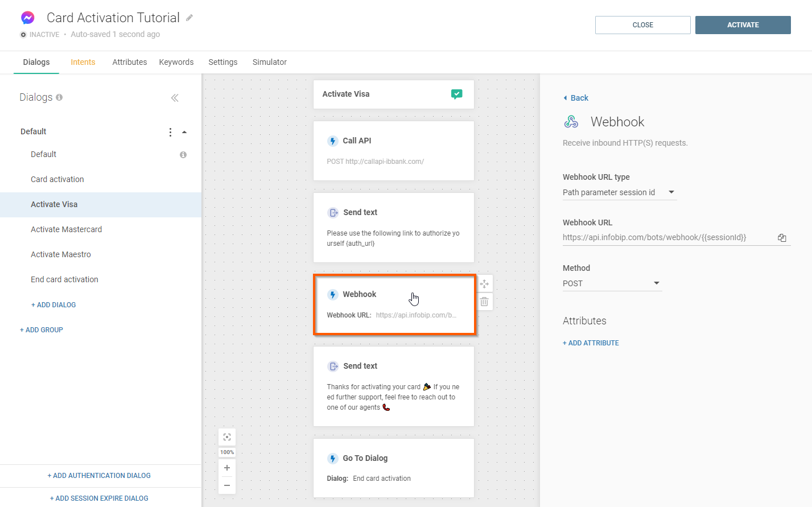Click the Back link in Webhook panel
This screenshot has height=507, width=812.
pyautogui.click(x=579, y=98)
